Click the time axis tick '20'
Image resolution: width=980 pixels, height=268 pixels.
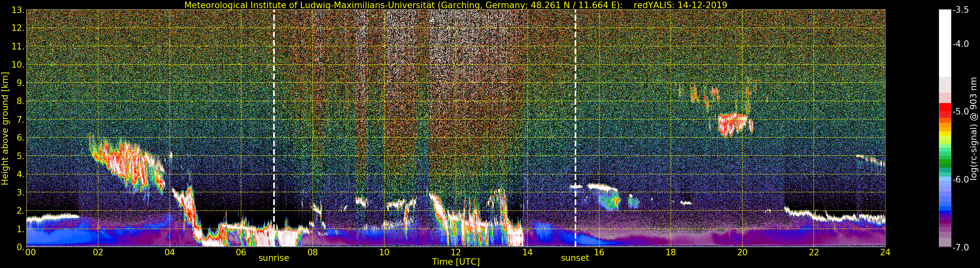coord(742,252)
